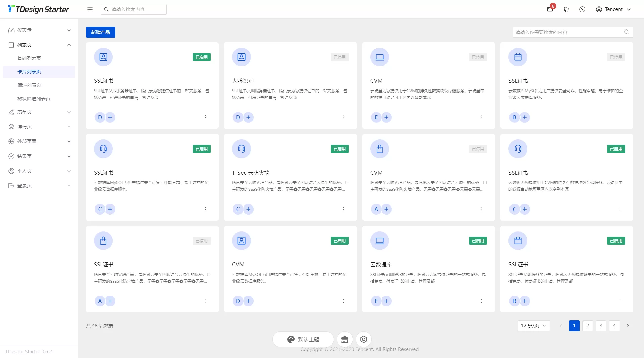Expand the 仪表盘 sidebar menu
Image resolution: width=644 pixels, height=358 pixels.
click(39, 30)
